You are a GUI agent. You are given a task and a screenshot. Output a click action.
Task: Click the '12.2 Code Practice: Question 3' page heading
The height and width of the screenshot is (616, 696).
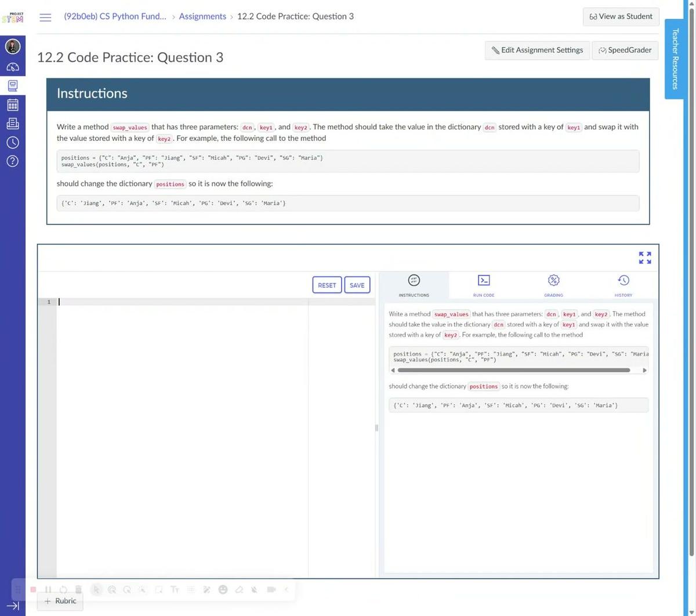pos(130,57)
